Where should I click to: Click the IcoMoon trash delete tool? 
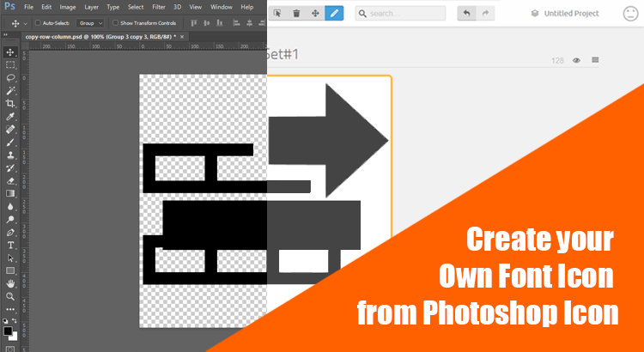tap(296, 13)
